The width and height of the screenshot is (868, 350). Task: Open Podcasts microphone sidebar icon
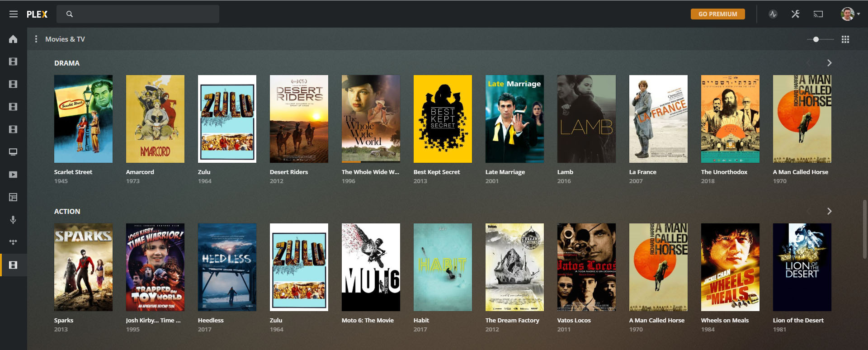pyautogui.click(x=13, y=220)
